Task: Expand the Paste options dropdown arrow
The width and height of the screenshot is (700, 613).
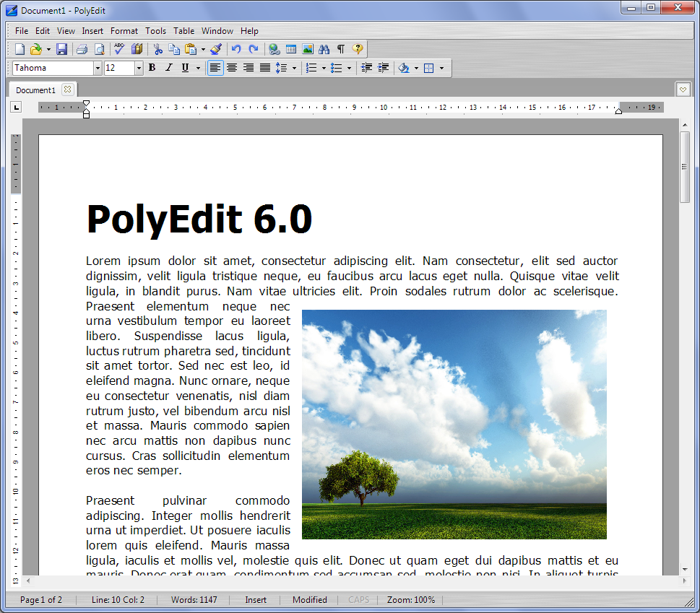Action: [203, 50]
